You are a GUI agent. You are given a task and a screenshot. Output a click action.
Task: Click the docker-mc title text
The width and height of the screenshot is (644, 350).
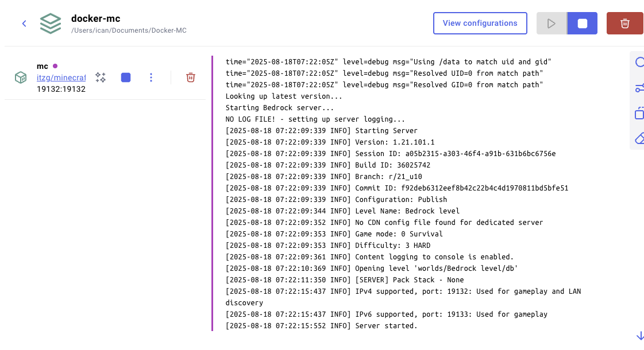coord(96,18)
